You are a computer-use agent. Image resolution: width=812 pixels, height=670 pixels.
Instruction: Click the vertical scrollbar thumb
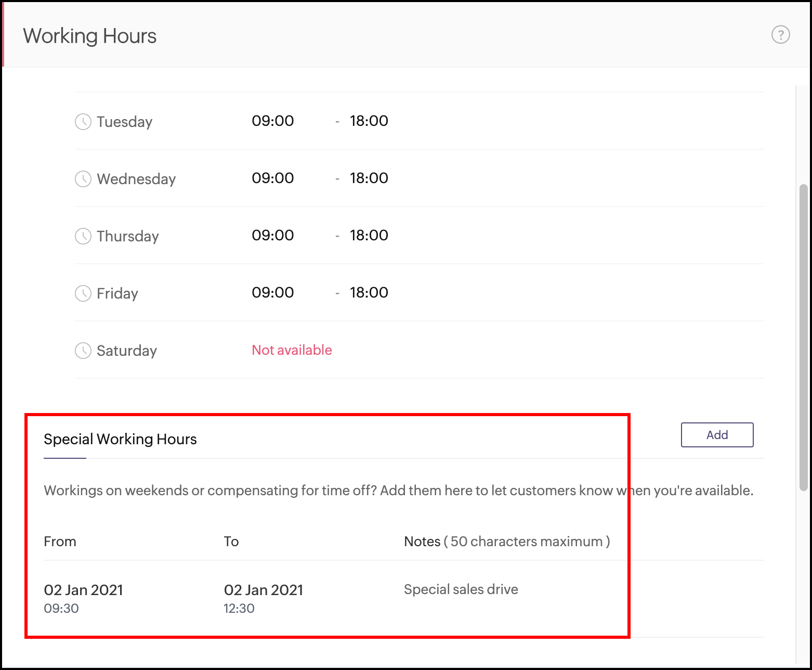pos(803,337)
